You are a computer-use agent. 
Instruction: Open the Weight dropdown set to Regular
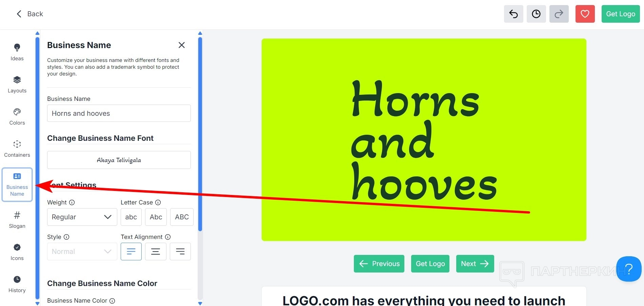[82, 217]
